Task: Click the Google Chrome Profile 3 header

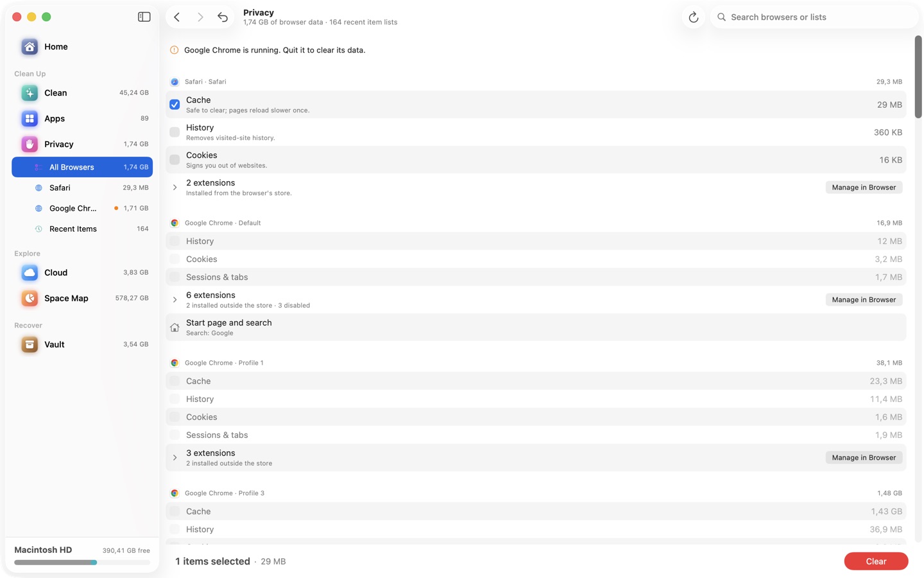Action: click(225, 493)
